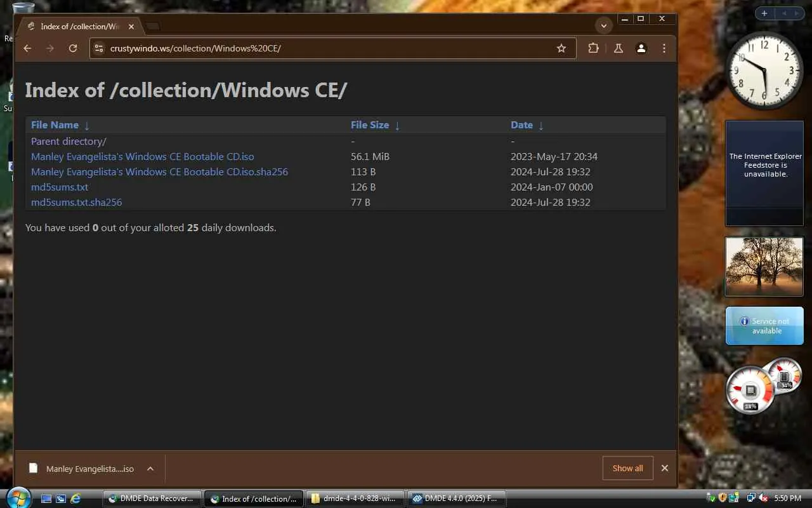
Task: Click the Feed Headlines gadget
Action: click(764, 173)
